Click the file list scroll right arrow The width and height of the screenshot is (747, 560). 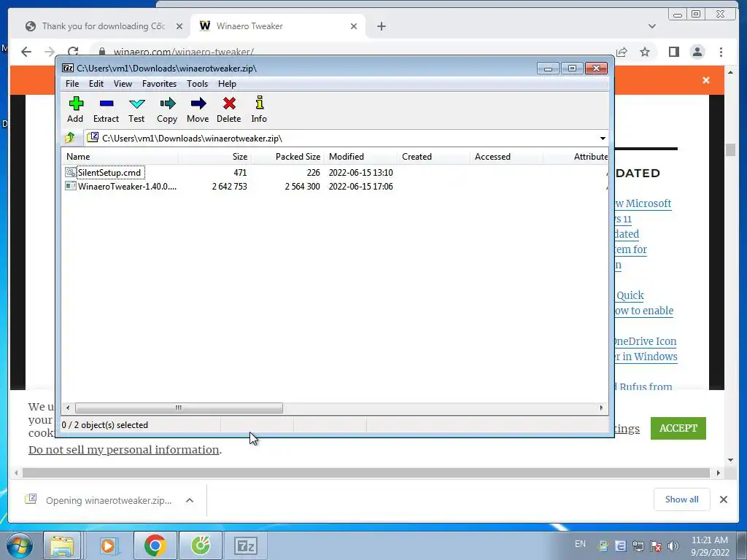(x=601, y=408)
